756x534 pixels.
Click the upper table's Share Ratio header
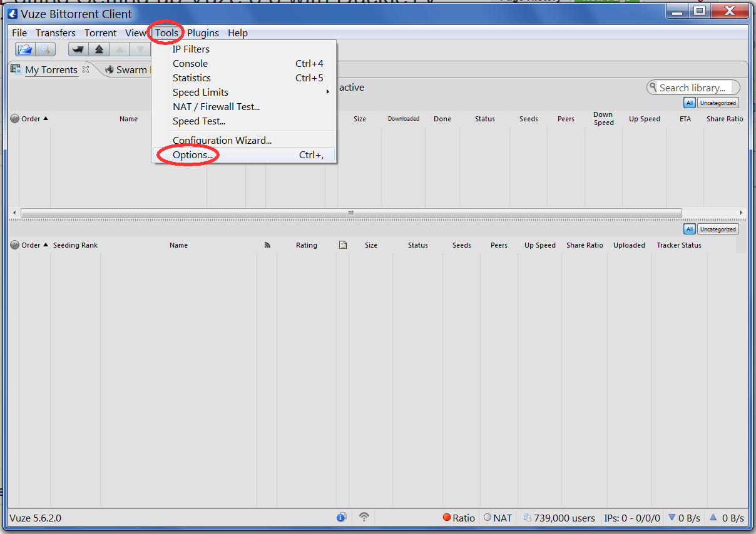point(725,119)
